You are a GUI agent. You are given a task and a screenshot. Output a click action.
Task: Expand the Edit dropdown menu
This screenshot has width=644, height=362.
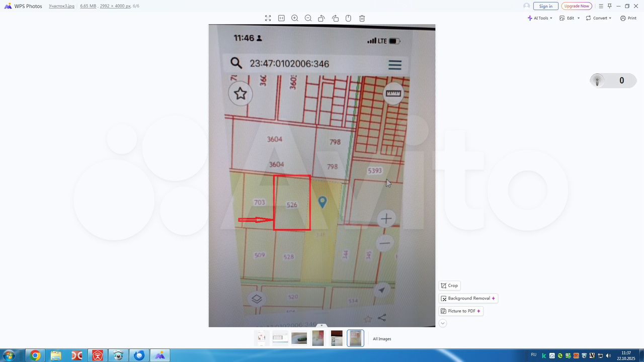(x=570, y=18)
